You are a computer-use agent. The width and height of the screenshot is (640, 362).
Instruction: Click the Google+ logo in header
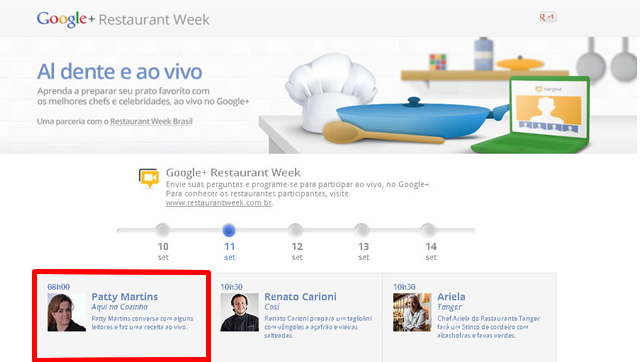click(x=66, y=19)
